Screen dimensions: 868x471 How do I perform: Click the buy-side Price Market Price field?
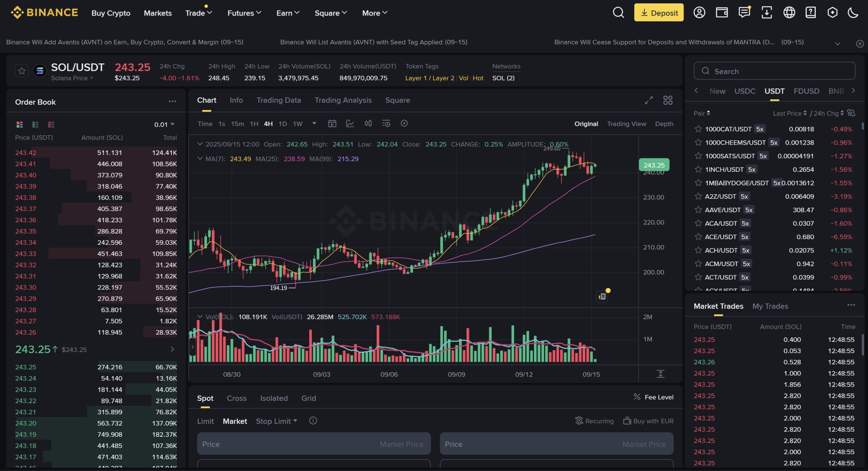(x=314, y=444)
